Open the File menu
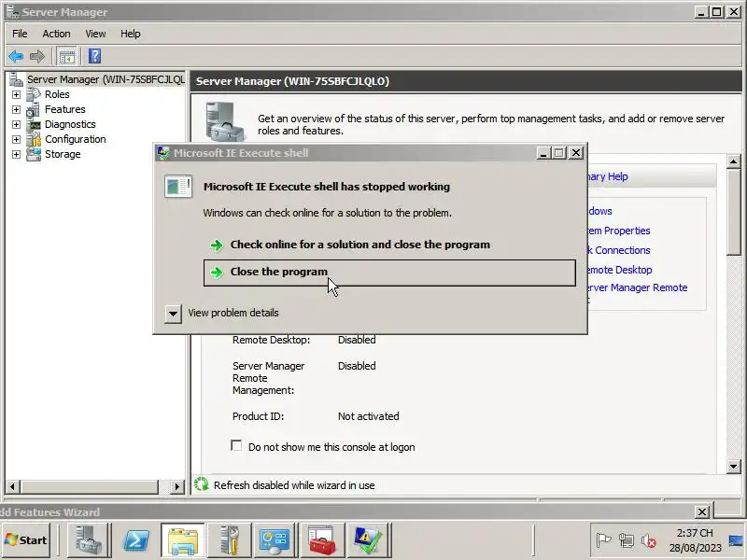This screenshot has width=747, height=560. pos(20,34)
